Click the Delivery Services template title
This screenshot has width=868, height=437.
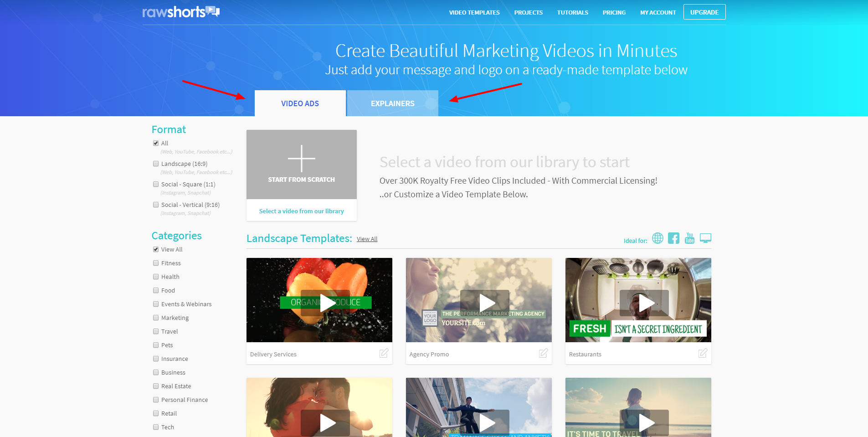[x=273, y=354]
